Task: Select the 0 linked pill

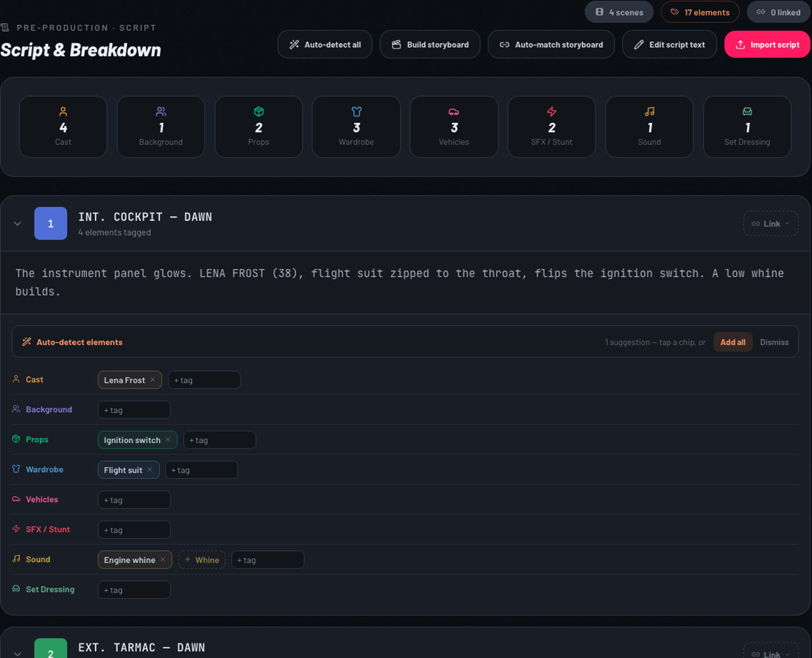Action: pos(778,12)
